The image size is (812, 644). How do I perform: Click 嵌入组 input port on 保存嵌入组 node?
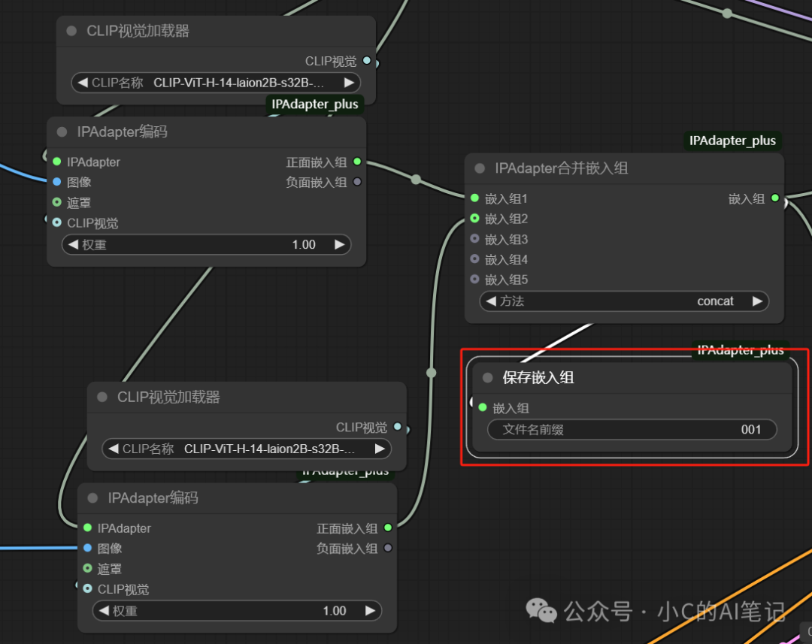(483, 407)
